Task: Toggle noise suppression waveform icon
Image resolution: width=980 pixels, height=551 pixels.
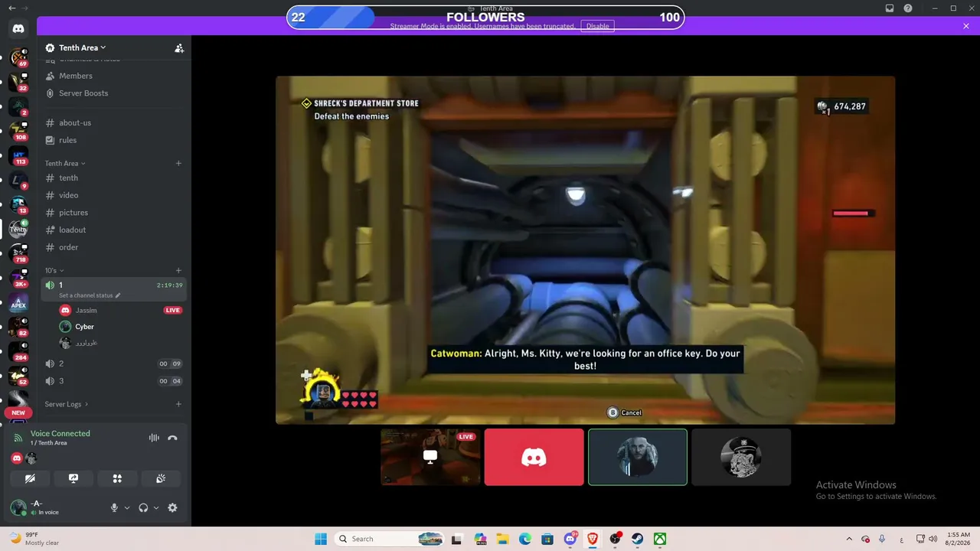Action: [154, 438]
